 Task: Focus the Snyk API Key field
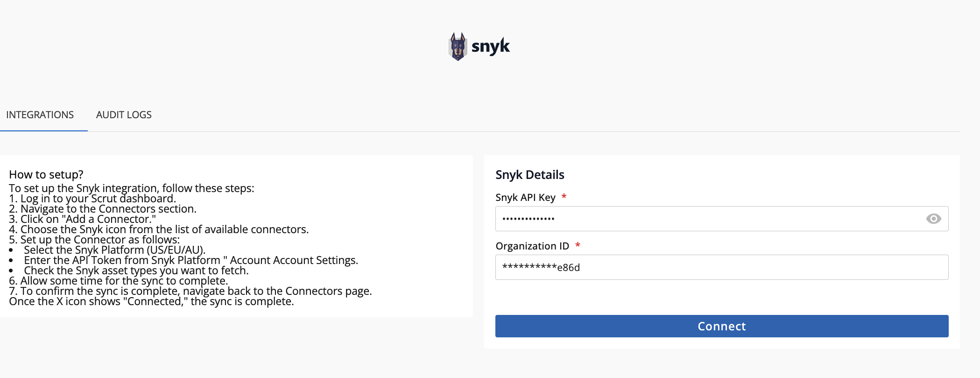pos(722,219)
